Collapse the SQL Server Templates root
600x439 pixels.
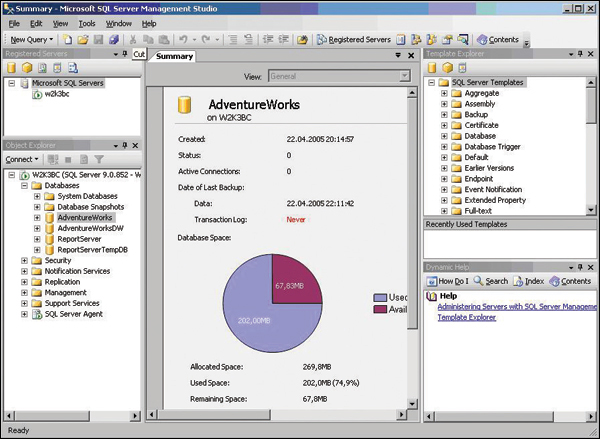coord(432,83)
